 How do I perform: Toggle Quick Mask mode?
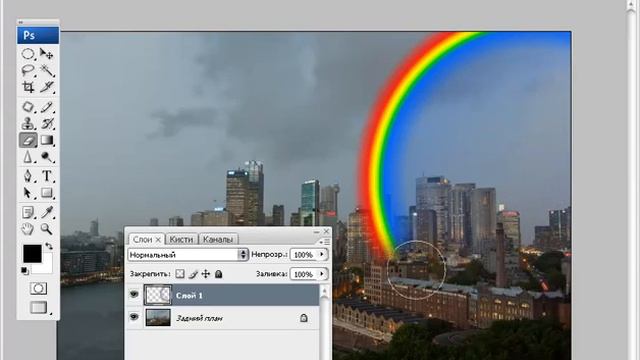pos(38,289)
